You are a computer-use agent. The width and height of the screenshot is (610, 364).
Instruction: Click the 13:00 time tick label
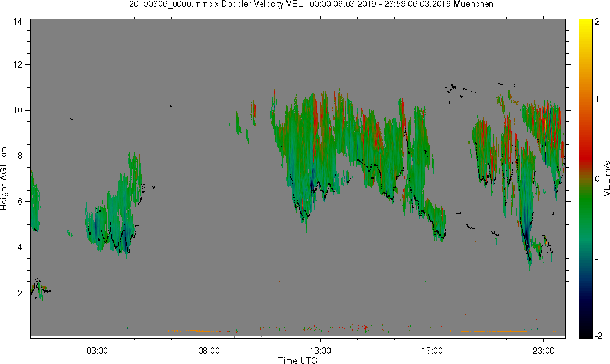[x=320, y=351]
